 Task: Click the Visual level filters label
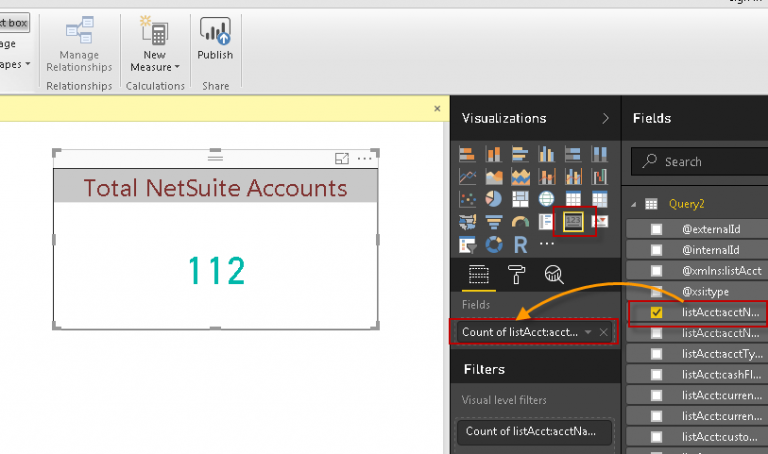tap(504, 400)
